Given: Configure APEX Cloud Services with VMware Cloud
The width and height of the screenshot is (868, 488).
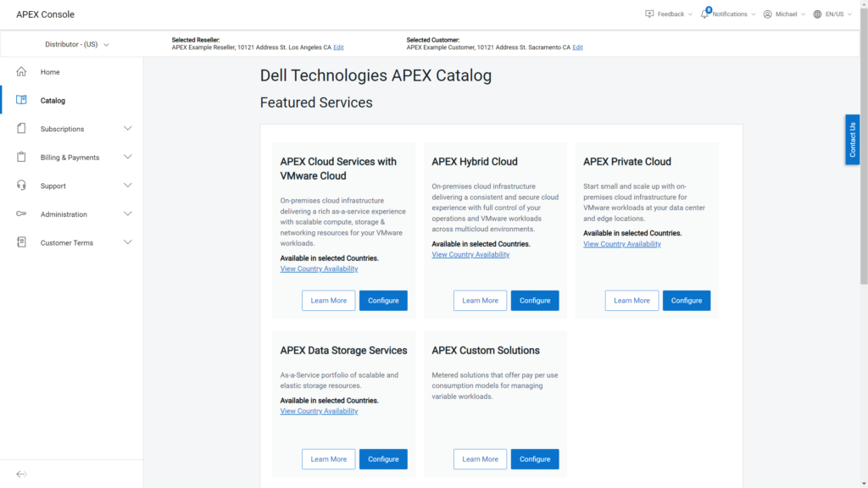Looking at the screenshot, I should click(383, 301).
